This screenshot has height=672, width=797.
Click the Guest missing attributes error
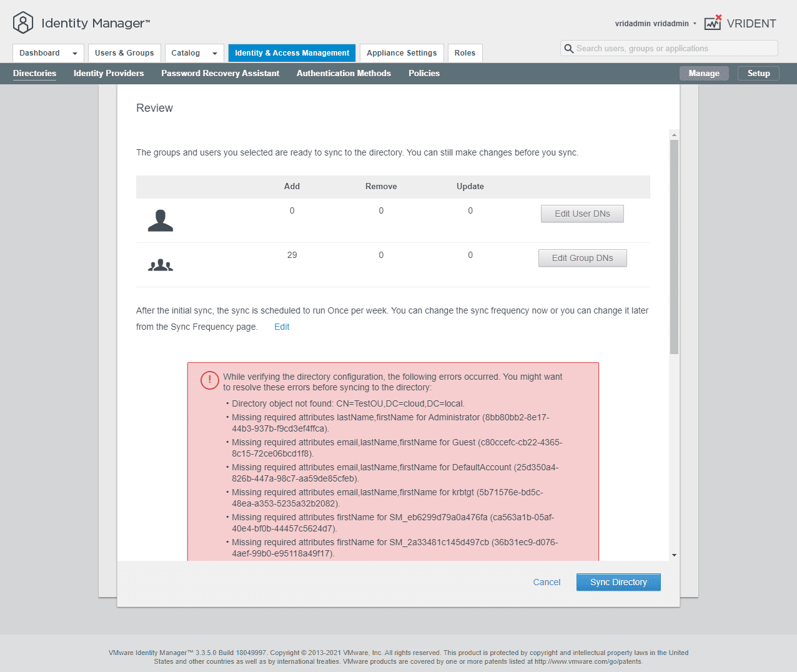coord(397,448)
